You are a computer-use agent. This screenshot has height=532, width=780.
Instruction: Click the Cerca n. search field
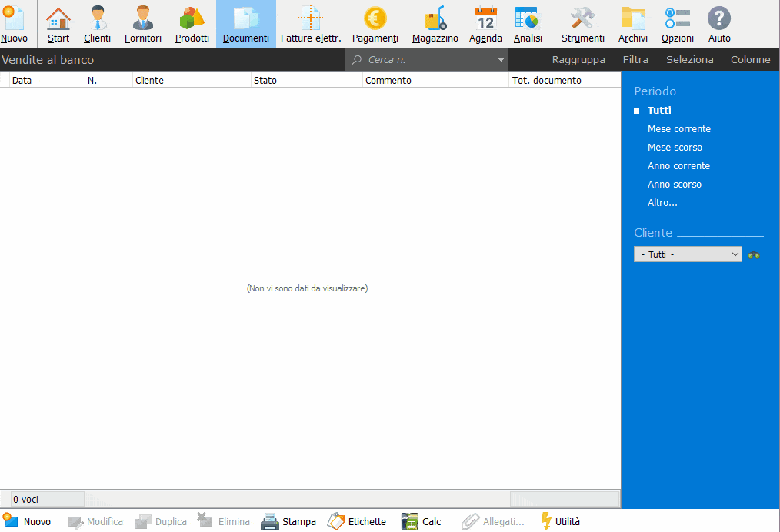[x=426, y=60]
